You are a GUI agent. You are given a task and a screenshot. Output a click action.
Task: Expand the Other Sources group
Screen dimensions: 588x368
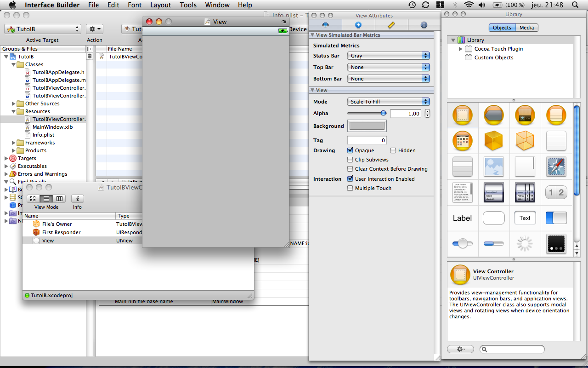(14, 103)
